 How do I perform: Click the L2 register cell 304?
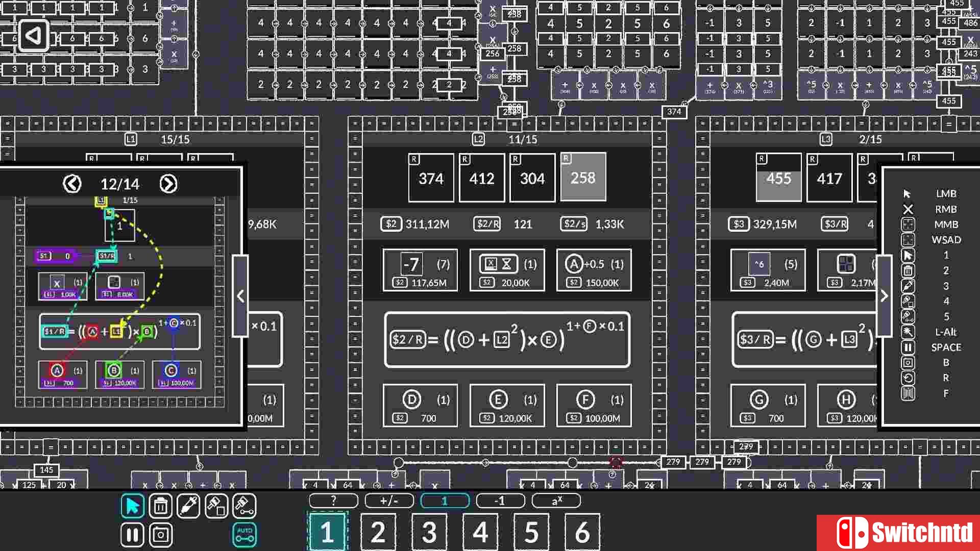pos(532,178)
